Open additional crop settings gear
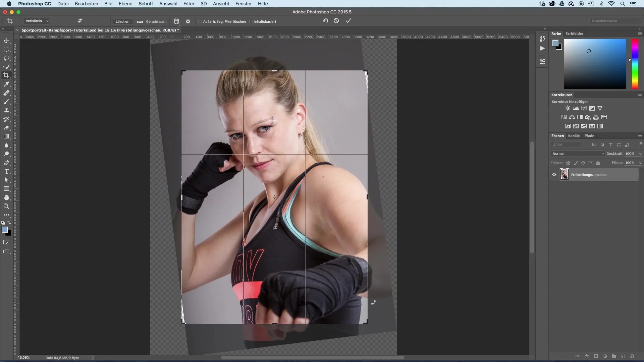Viewport: 644px width, 362px height. pos(188,21)
